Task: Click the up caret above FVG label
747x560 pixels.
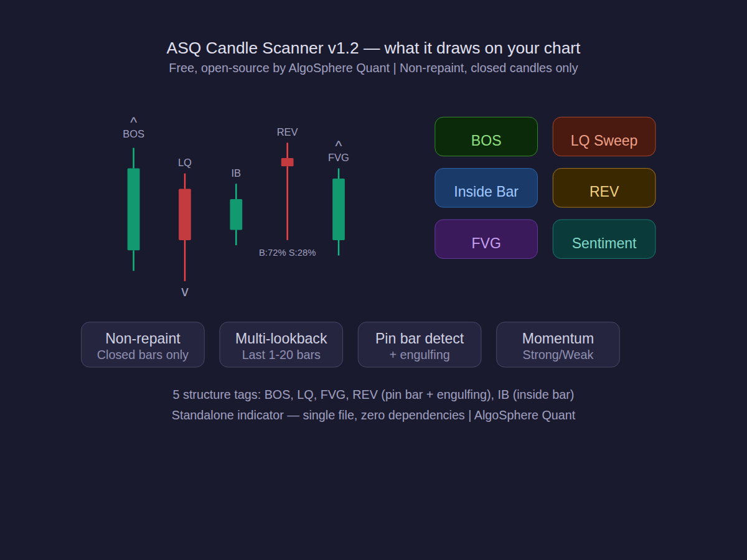Action: tap(339, 144)
